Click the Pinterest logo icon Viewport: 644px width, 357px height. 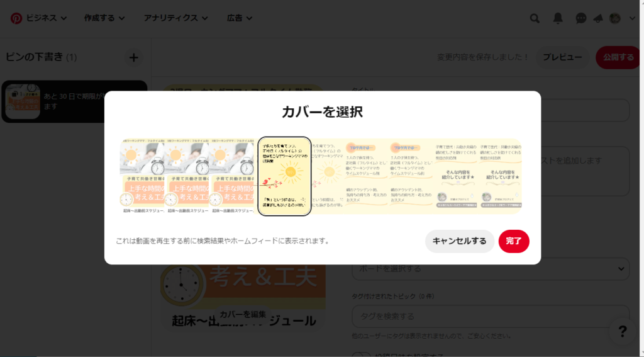16,18
